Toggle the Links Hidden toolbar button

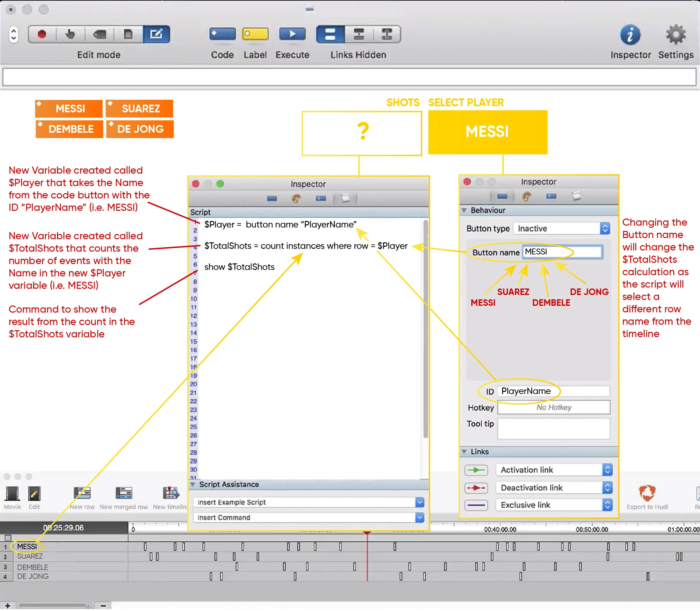click(330, 34)
